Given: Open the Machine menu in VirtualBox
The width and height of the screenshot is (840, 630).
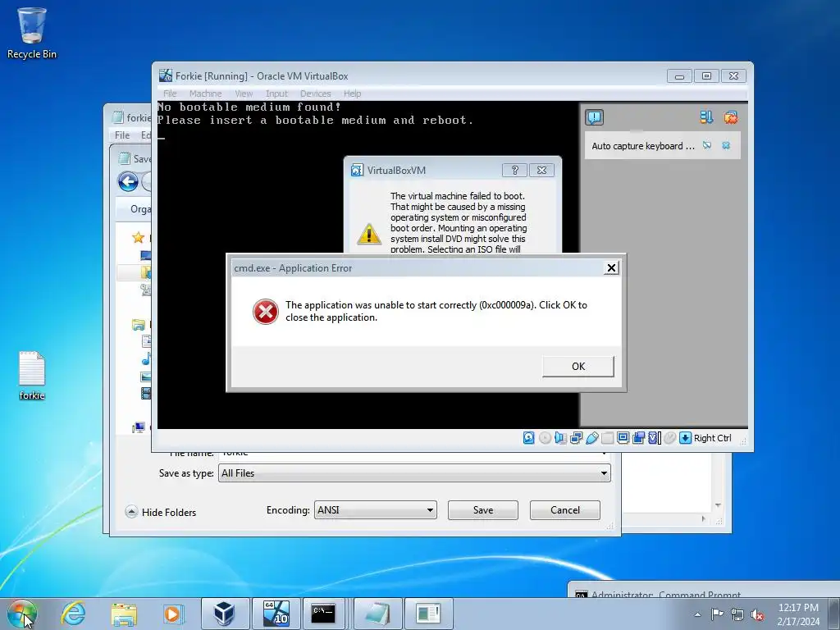Looking at the screenshot, I should (x=205, y=94).
